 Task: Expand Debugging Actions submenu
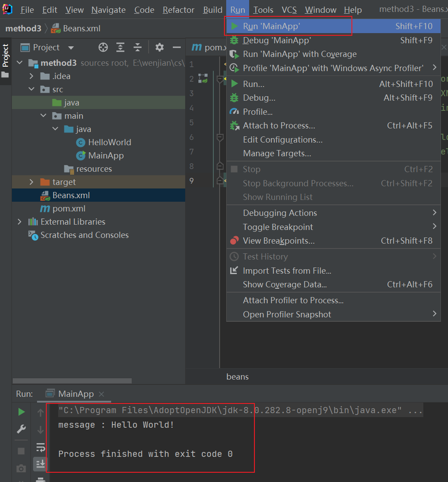(x=333, y=213)
